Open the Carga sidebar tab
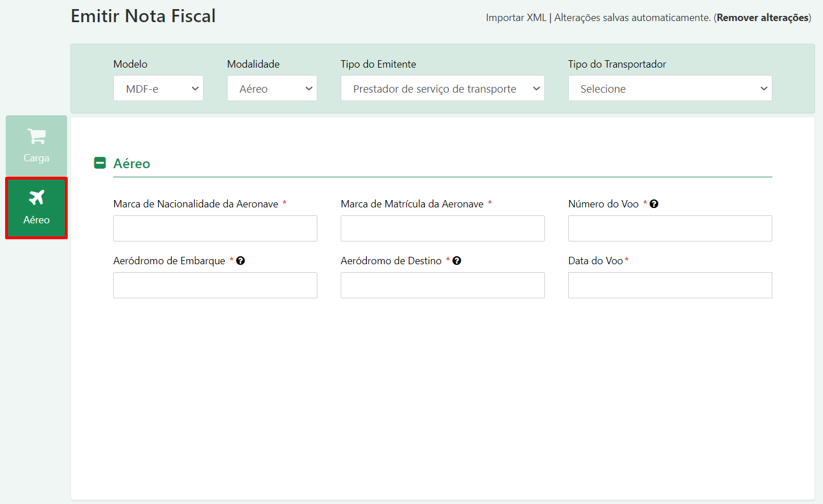Viewport: 823px width, 504px height. tap(36, 146)
